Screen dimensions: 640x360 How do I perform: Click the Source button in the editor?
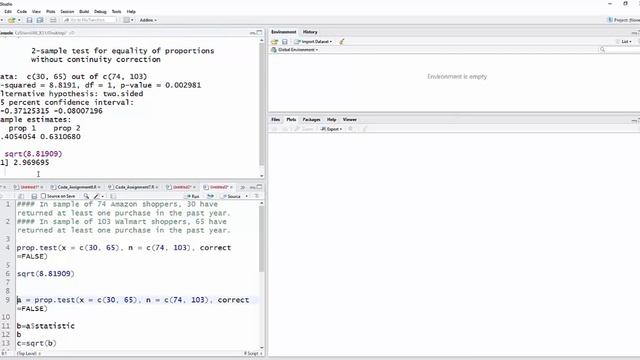click(231, 196)
